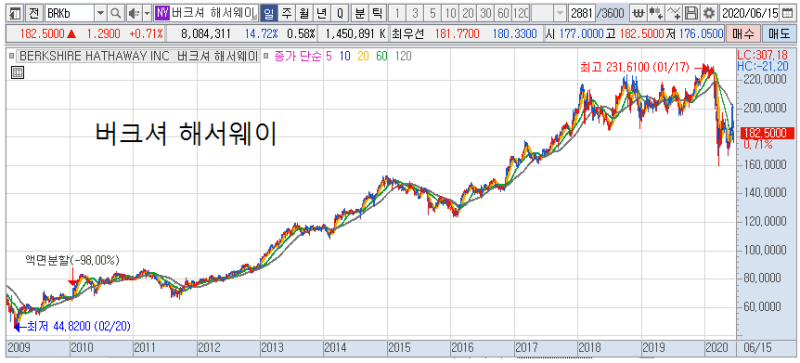
Task: Expand the BRKb ticker dropdown arrow
Action: tap(101, 13)
